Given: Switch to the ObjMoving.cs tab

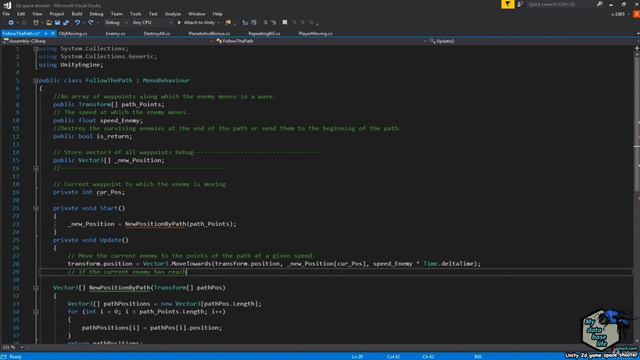Looking at the screenshot, I should tap(73, 33).
